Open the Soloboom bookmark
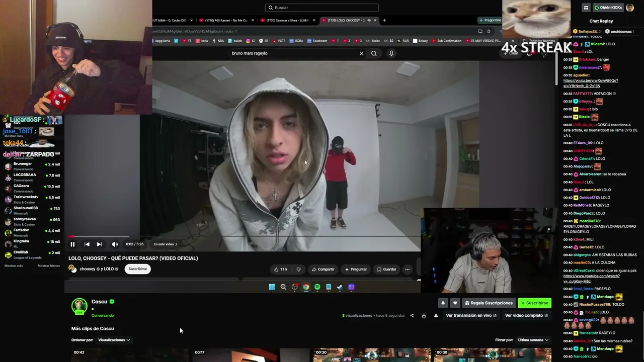Viewport: 644px width, 362px height. point(317,41)
